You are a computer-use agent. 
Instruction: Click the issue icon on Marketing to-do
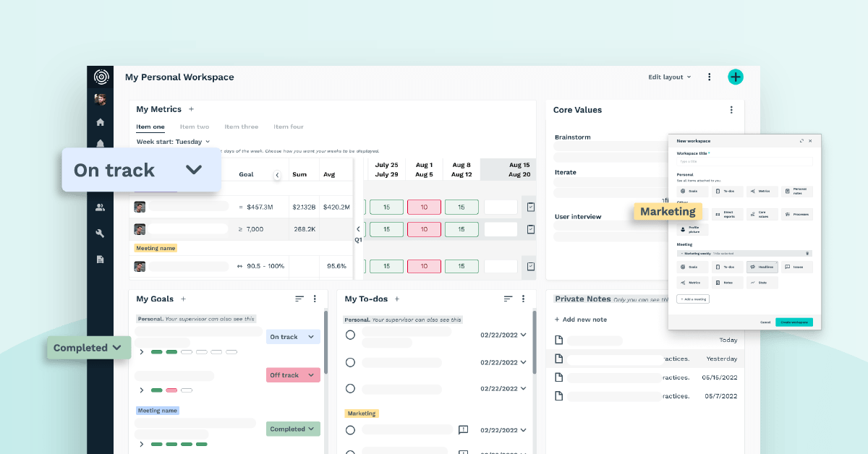click(464, 430)
